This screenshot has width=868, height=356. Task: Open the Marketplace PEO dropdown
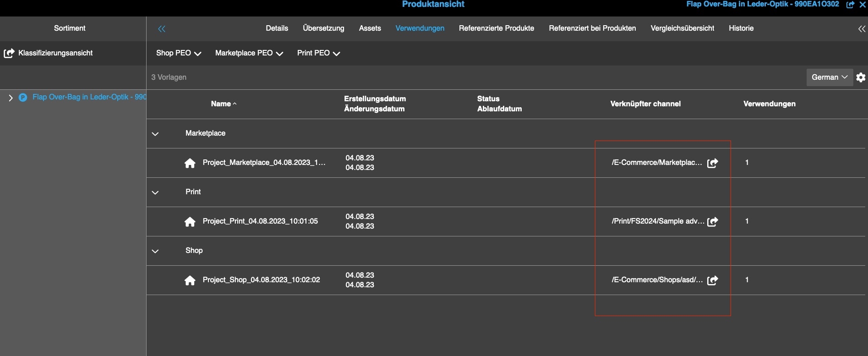[249, 53]
